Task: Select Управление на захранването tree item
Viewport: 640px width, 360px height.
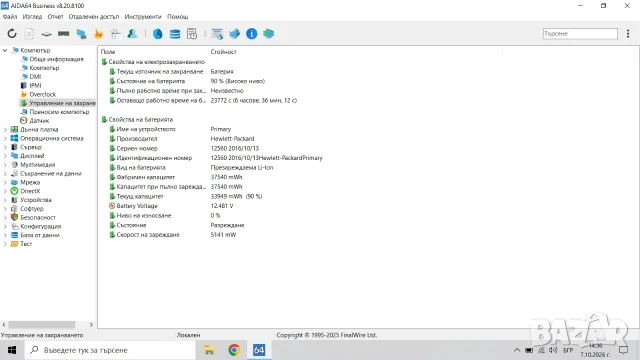Action: click(x=58, y=103)
